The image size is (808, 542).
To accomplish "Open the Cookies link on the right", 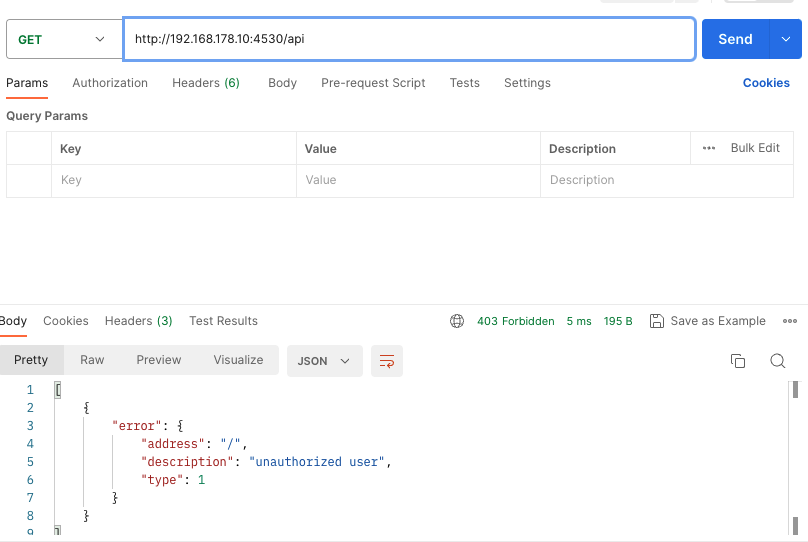I will coord(766,83).
